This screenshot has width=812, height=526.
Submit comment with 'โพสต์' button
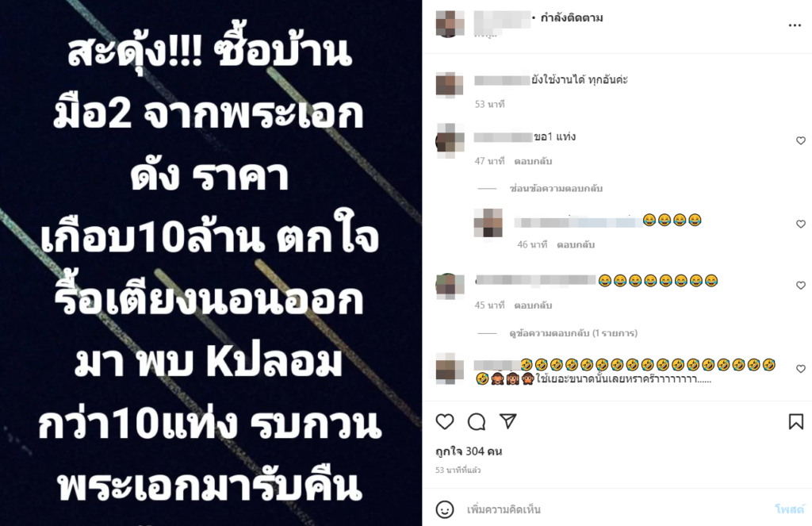click(790, 509)
